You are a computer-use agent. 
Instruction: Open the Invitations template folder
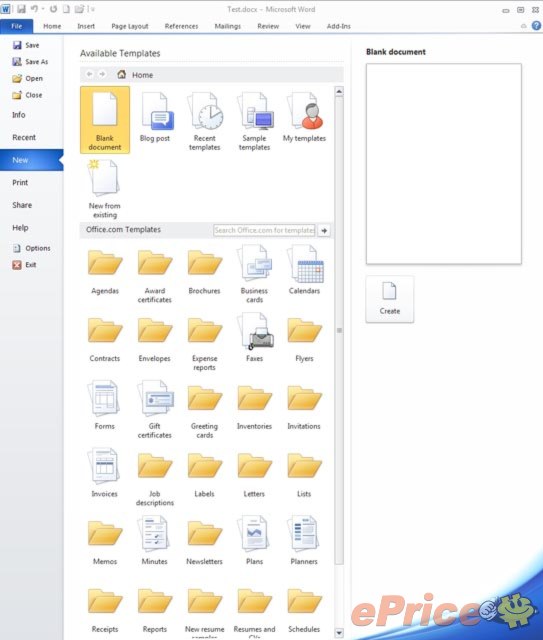click(305, 406)
